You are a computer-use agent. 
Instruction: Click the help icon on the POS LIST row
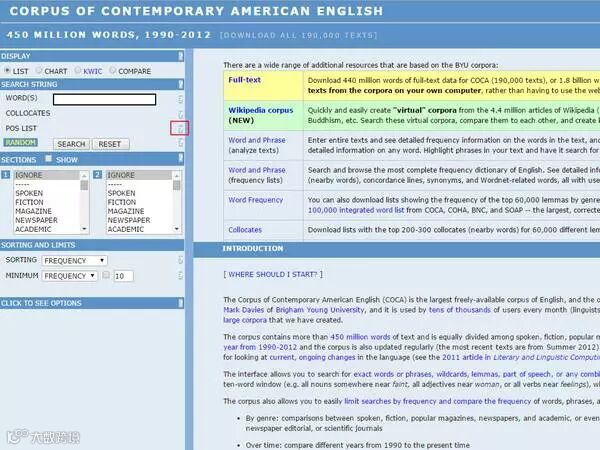[x=180, y=128]
